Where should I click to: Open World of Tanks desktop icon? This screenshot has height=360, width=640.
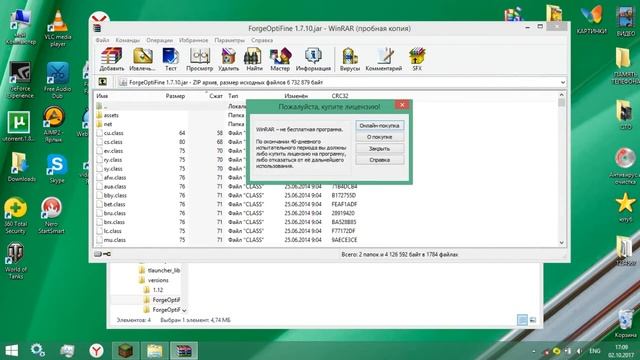tap(16, 261)
